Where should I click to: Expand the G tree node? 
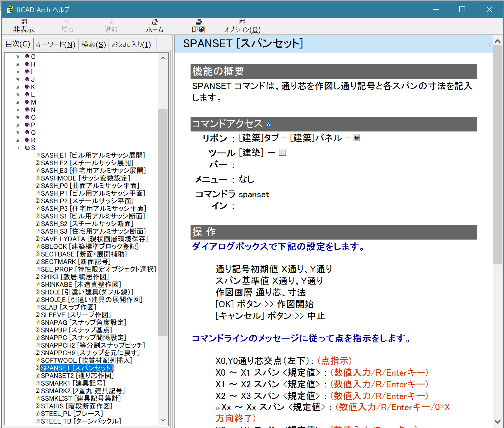pos(17,57)
